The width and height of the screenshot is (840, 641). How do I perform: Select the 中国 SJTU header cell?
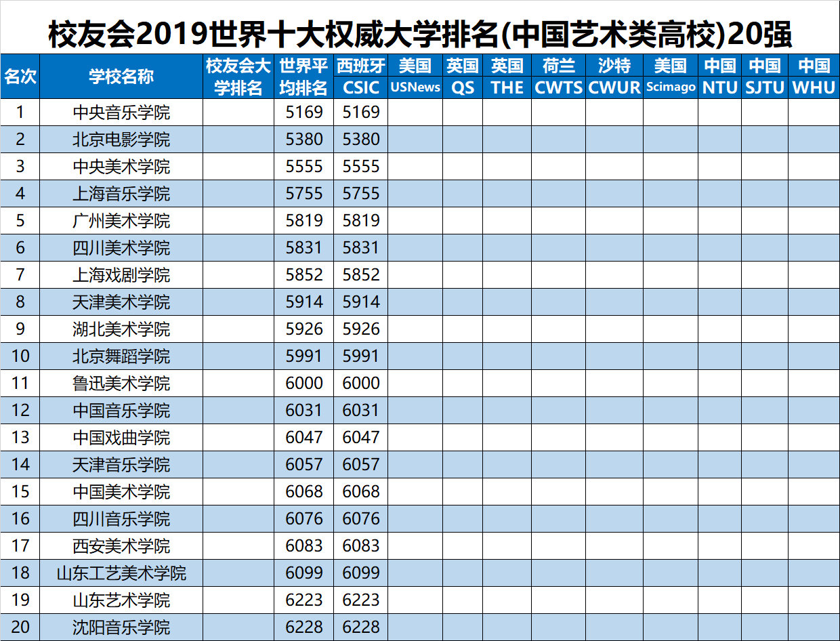(x=765, y=77)
